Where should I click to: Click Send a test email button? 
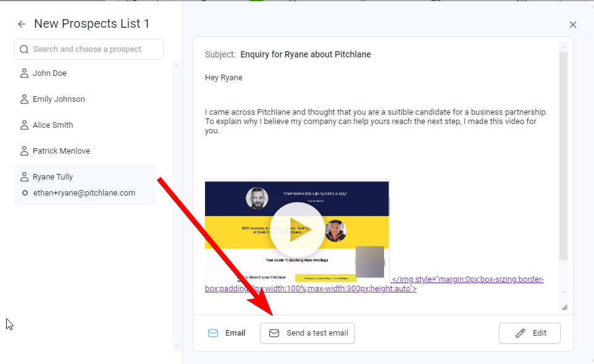(x=307, y=333)
